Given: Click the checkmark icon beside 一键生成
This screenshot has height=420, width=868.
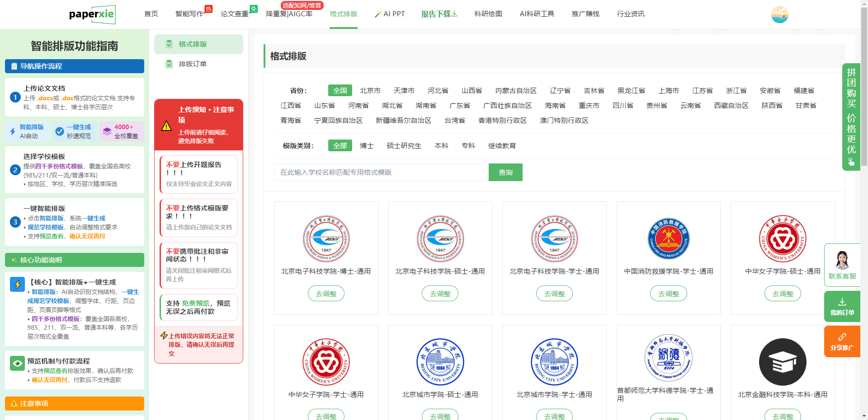Looking at the screenshot, I should pyautogui.click(x=59, y=131).
